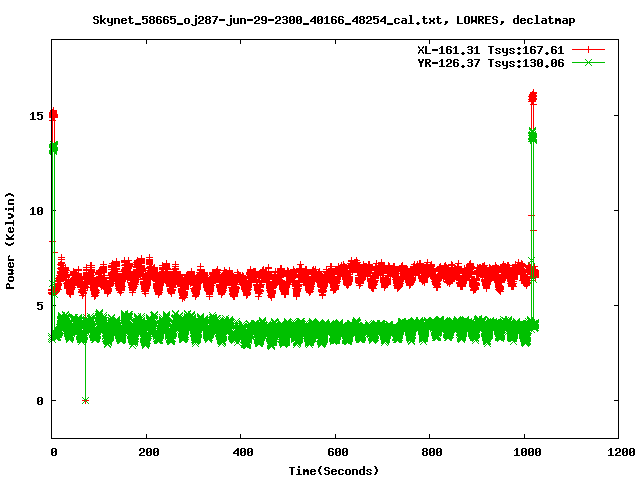The height and width of the screenshot is (480, 640).
Task: Click the plot title with the Skynet filename
Action: tap(333, 20)
